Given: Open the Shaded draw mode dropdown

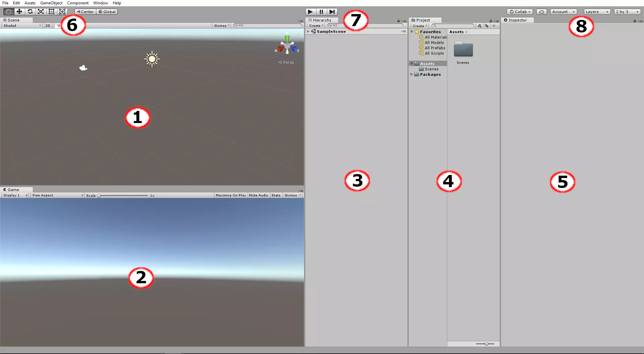Looking at the screenshot, I should pos(22,25).
